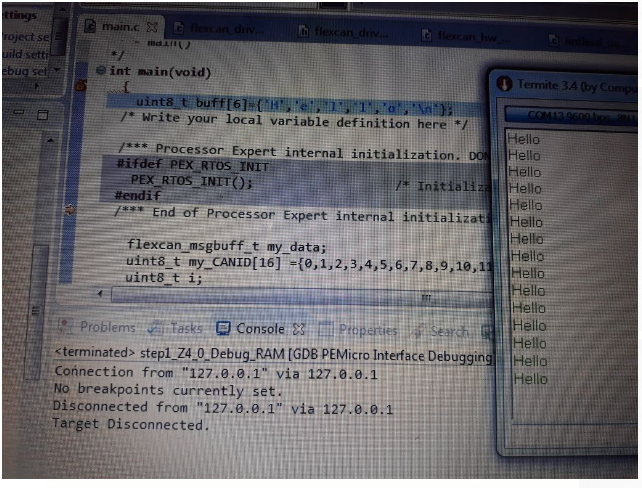Click the Console tab monitor icon
The width and height of the screenshot is (642, 488).
pos(223,328)
